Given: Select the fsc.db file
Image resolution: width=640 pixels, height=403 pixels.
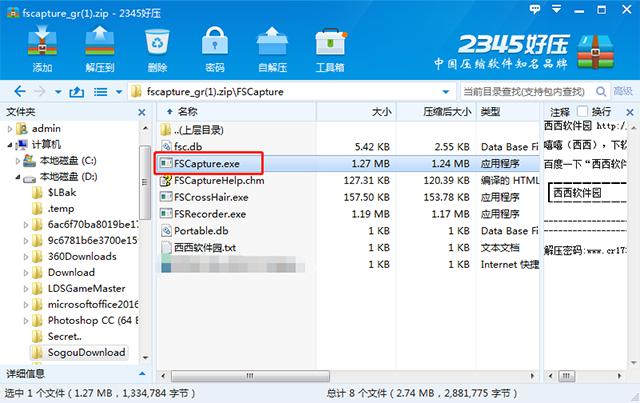Looking at the screenshot, I should coord(188,147).
